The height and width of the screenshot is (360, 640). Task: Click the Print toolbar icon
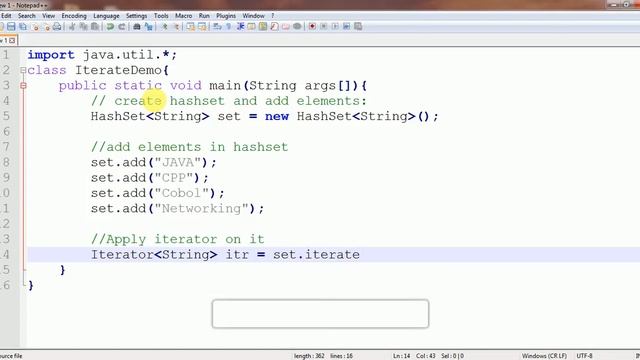coord(57,27)
